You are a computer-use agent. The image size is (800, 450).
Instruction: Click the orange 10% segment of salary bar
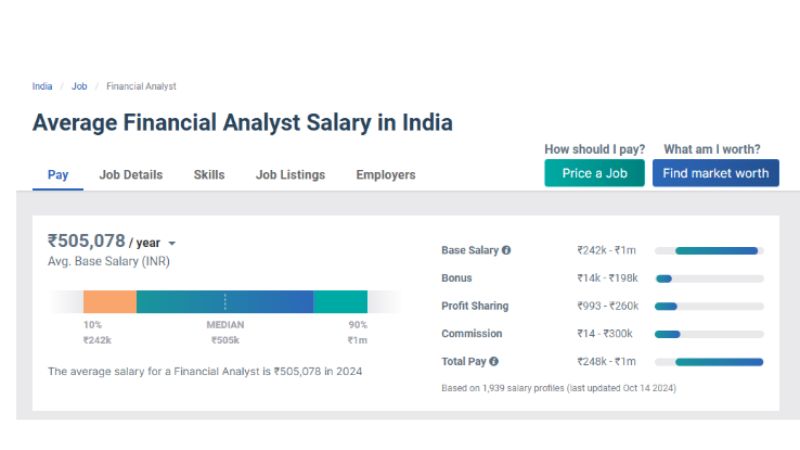109,301
